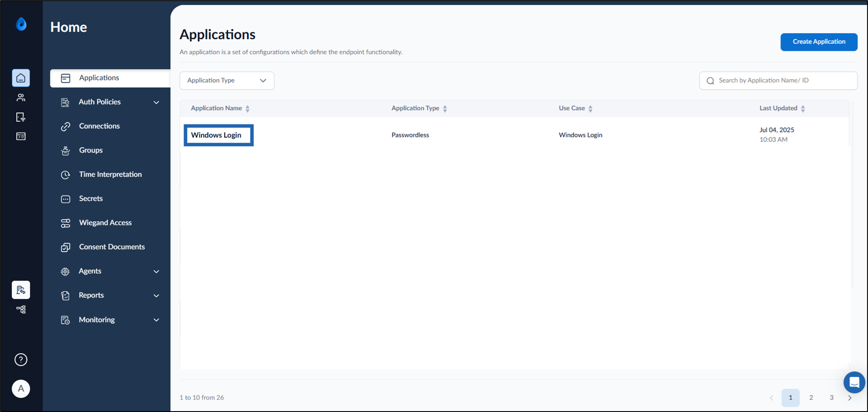Sort by Application Name column arrows
Viewport: 868px width, 412px height.
pyautogui.click(x=248, y=109)
